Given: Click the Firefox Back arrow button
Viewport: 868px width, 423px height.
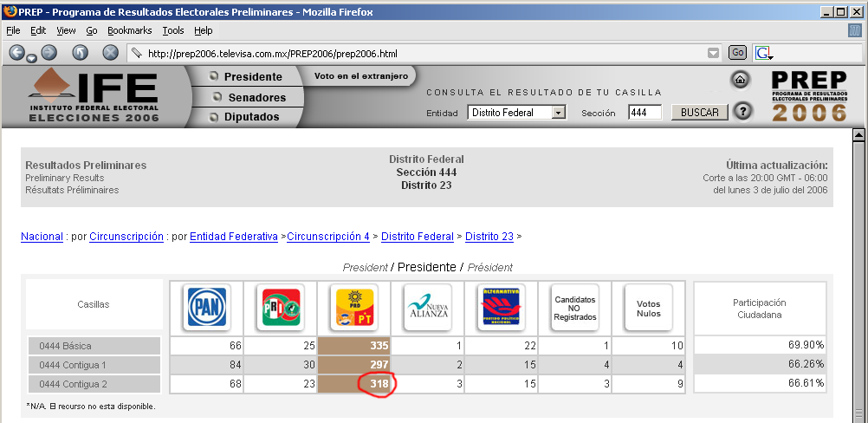Looking at the screenshot, I should coord(17,53).
